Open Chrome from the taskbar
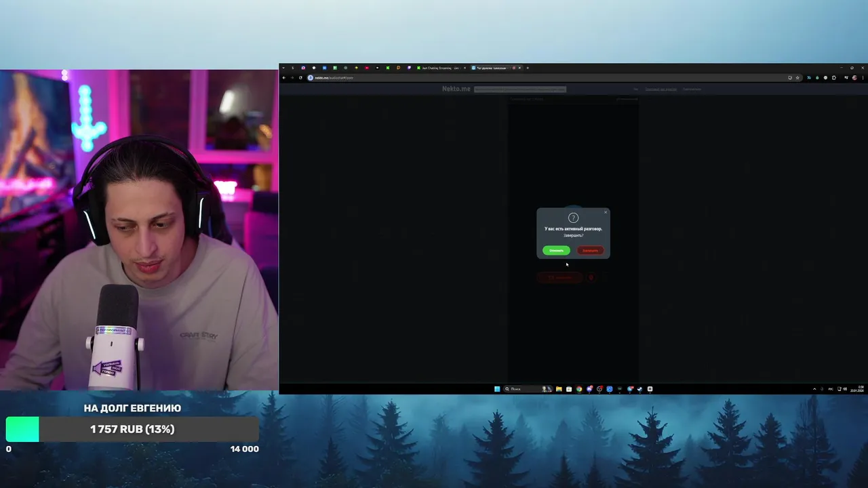The width and height of the screenshot is (868, 488). point(579,389)
